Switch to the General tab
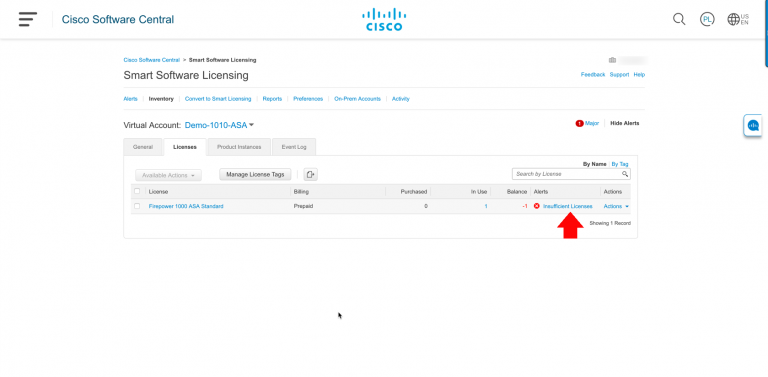Screen dimensions: 768x377 pyautogui.click(x=143, y=147)
